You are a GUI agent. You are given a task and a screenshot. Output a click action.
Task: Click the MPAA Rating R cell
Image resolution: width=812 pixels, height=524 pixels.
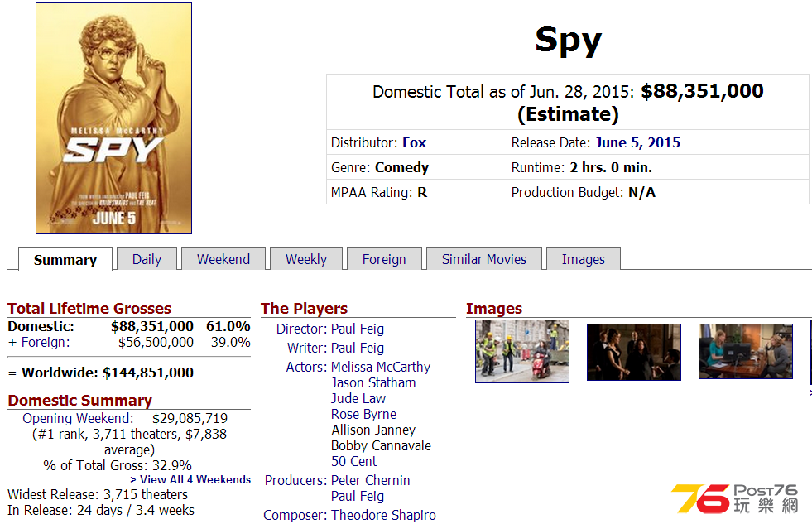coord(416,192)
